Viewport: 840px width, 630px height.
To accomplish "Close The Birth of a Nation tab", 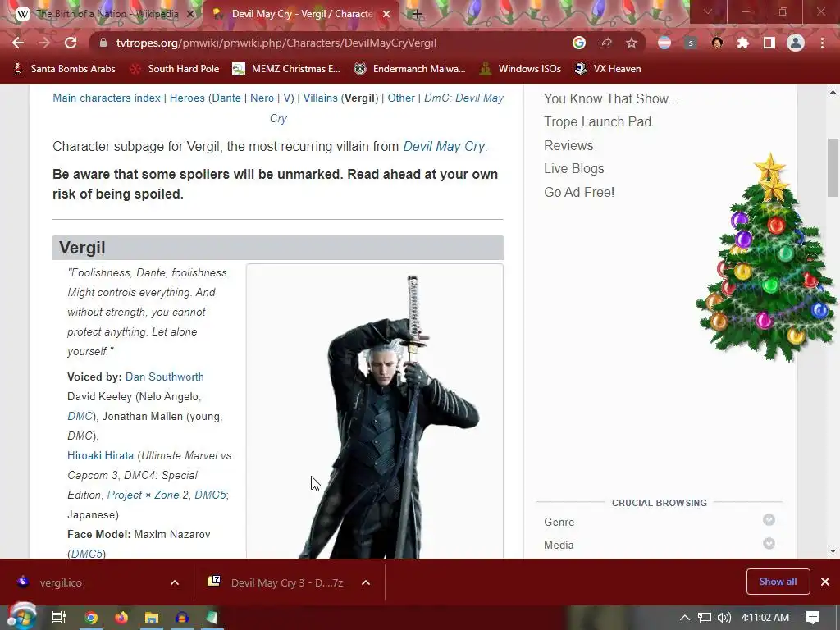I will point(189,14).
